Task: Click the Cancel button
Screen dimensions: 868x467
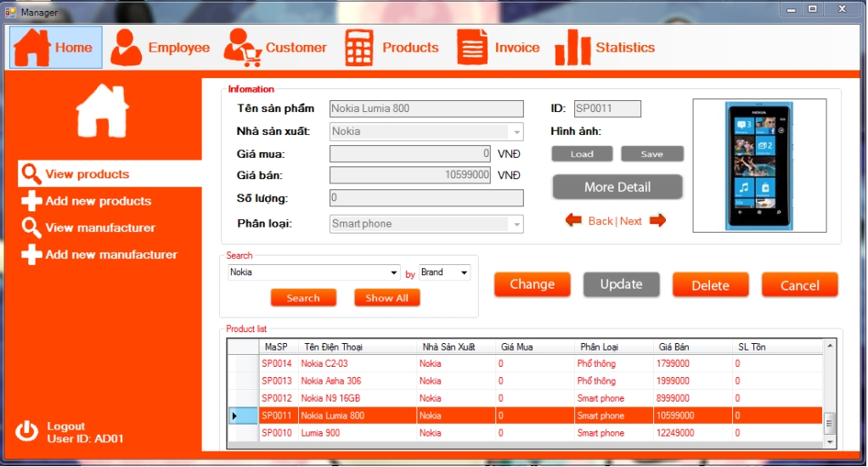Action: tap(799, 284)
